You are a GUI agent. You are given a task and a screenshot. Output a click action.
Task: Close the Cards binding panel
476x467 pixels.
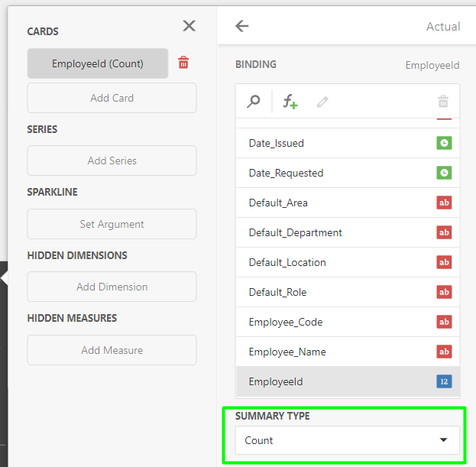[x=189, y=26]
